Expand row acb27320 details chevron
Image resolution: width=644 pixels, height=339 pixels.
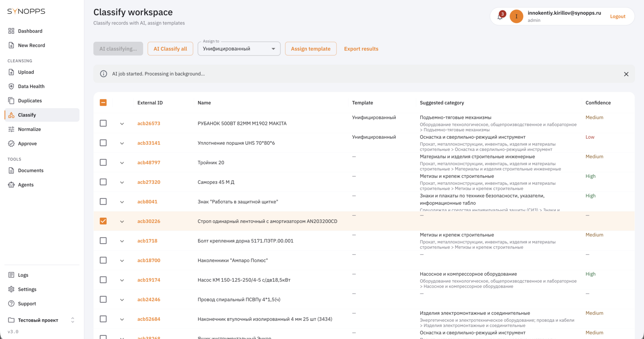click(x=122, y=182)
